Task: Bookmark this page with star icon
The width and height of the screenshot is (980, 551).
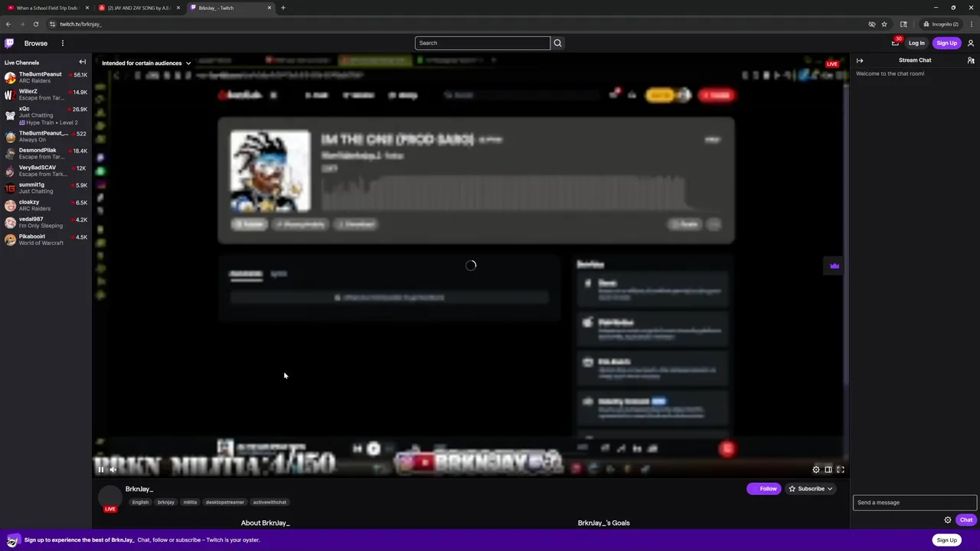Action: tap(884, 24)
